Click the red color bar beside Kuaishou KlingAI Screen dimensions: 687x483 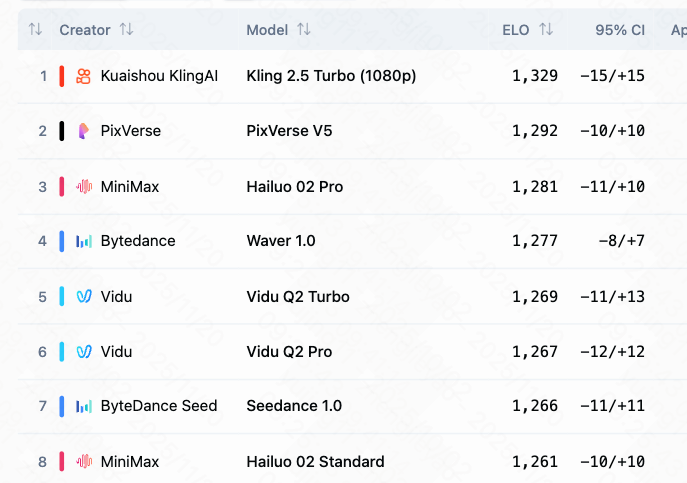(x=62, y=76)
